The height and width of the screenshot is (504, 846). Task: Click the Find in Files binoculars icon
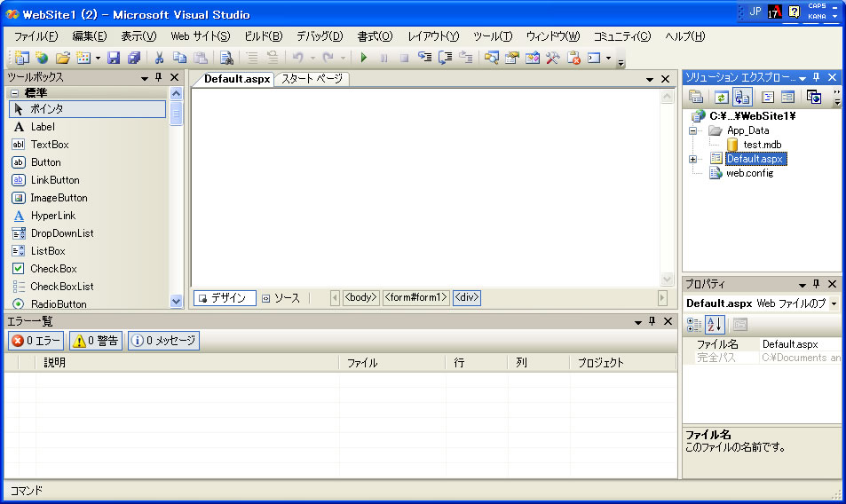point(226,57)
